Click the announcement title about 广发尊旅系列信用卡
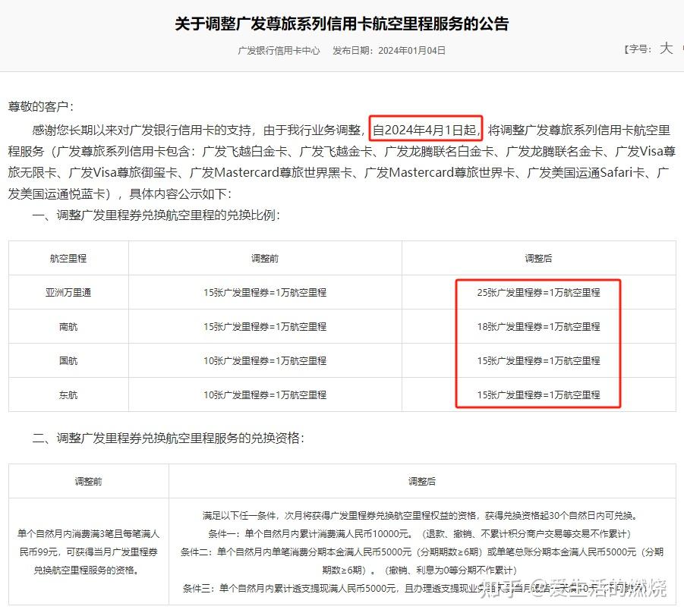684x616 pixels. pyautogui.click(x=342, y=24)
